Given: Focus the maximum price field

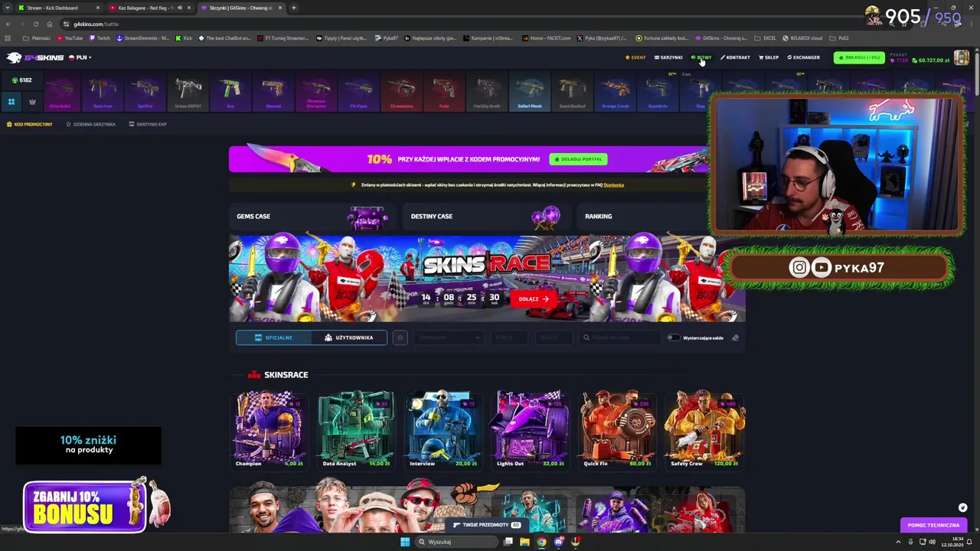Looking at the screenshot, I should [x=554, y=337].
